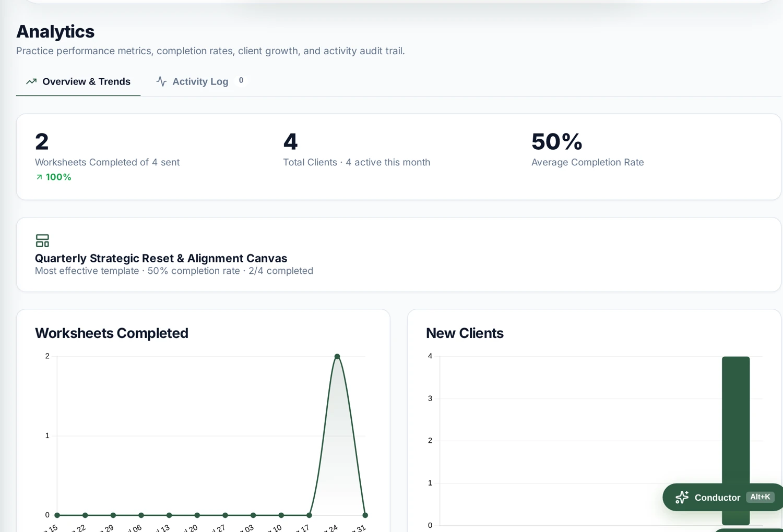Click the sparkle icon on Conductor button
The height and width of the screenshot is (532, 783).
(682, 497)
